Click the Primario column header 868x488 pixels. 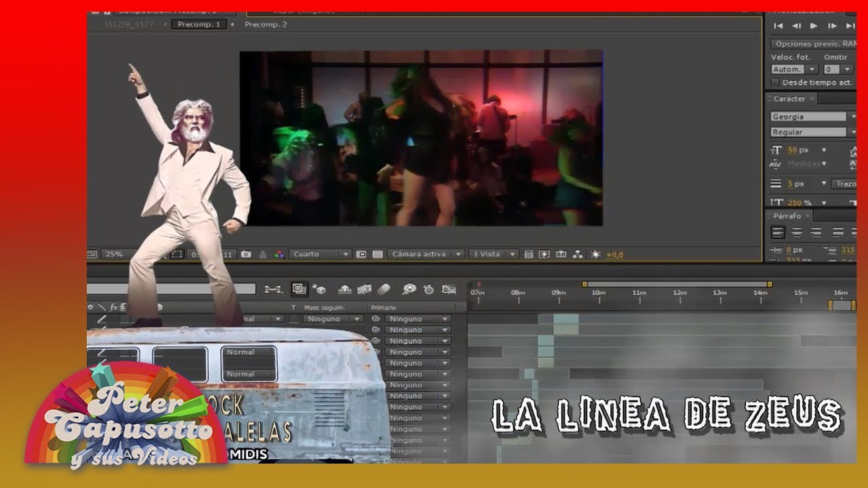[x=383, y=307]
